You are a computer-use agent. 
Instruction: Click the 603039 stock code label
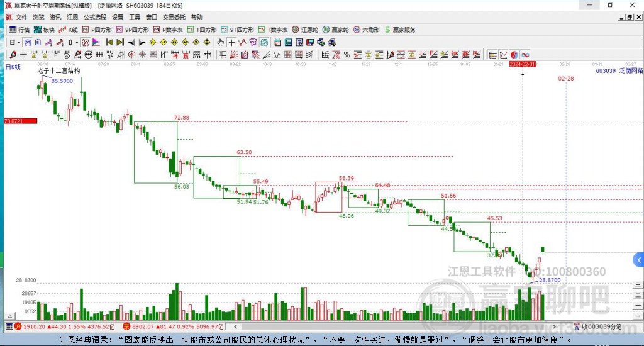click(x=606, y=70)
